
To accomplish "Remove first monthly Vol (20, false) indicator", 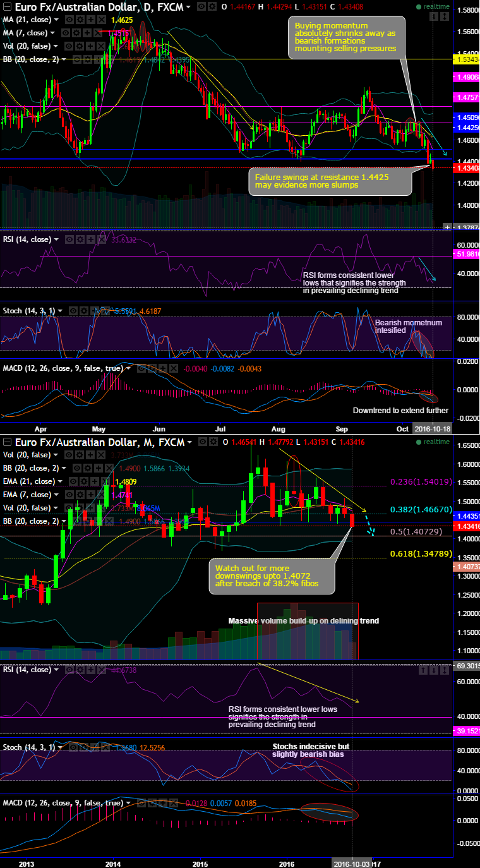I will click(x=101, y=455).
